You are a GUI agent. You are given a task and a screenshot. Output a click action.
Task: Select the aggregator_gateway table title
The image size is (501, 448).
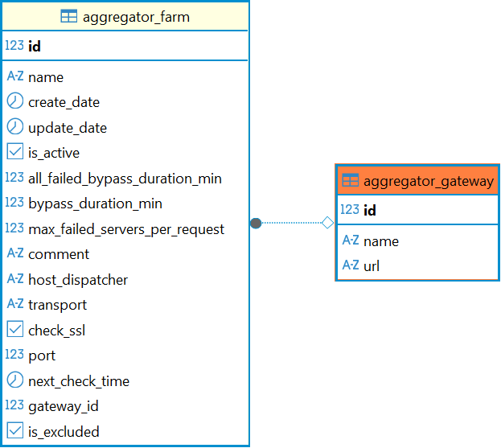click(428, 181)
